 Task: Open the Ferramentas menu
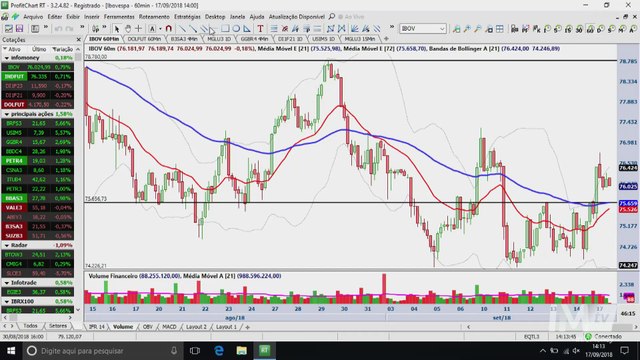pos(119,17)
